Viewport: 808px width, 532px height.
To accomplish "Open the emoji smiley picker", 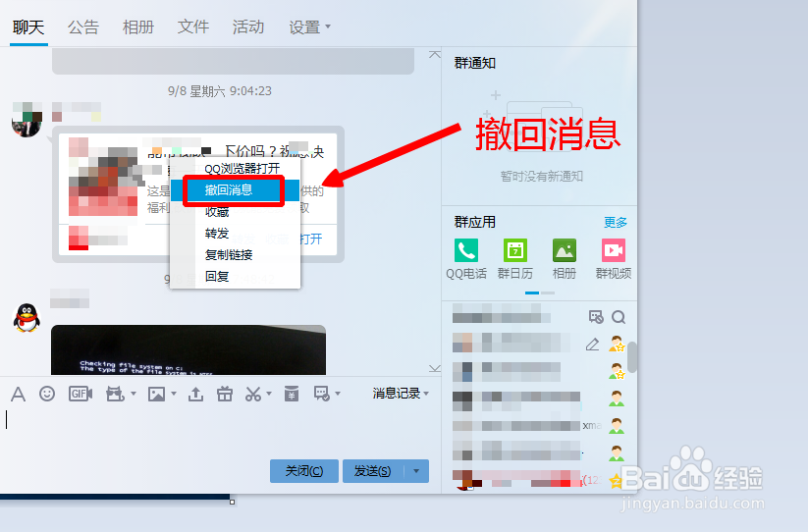I will point(47,394).
